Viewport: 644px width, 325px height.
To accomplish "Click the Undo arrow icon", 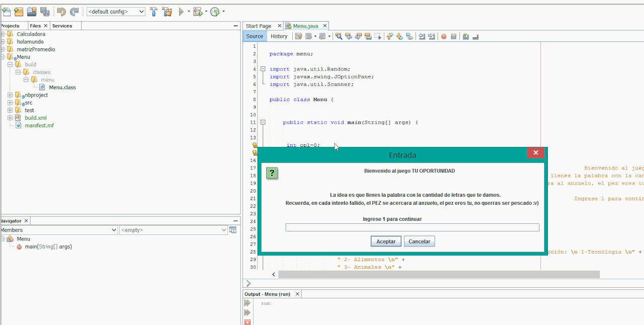I will 61,11.
